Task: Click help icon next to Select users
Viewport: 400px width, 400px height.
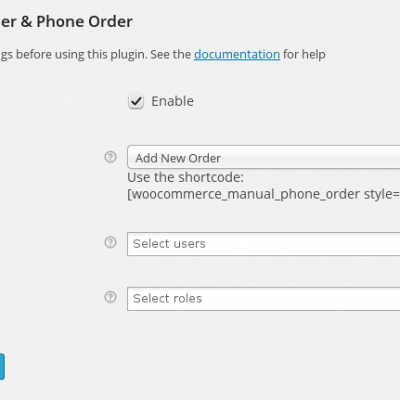Action: pos(110,242)
